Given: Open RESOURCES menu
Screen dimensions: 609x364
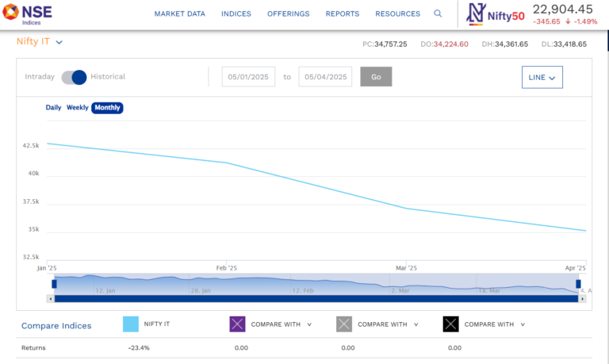Looking at the screenshot, I should [398, 14].
